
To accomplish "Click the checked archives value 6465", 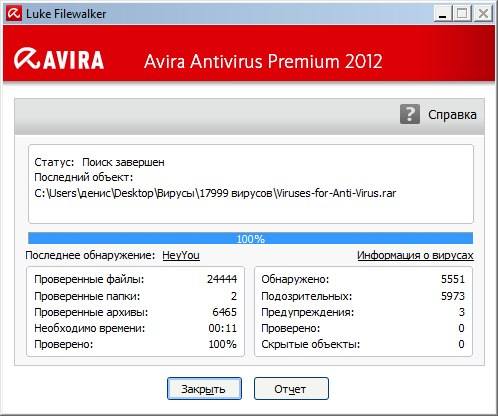I will 224,312.
